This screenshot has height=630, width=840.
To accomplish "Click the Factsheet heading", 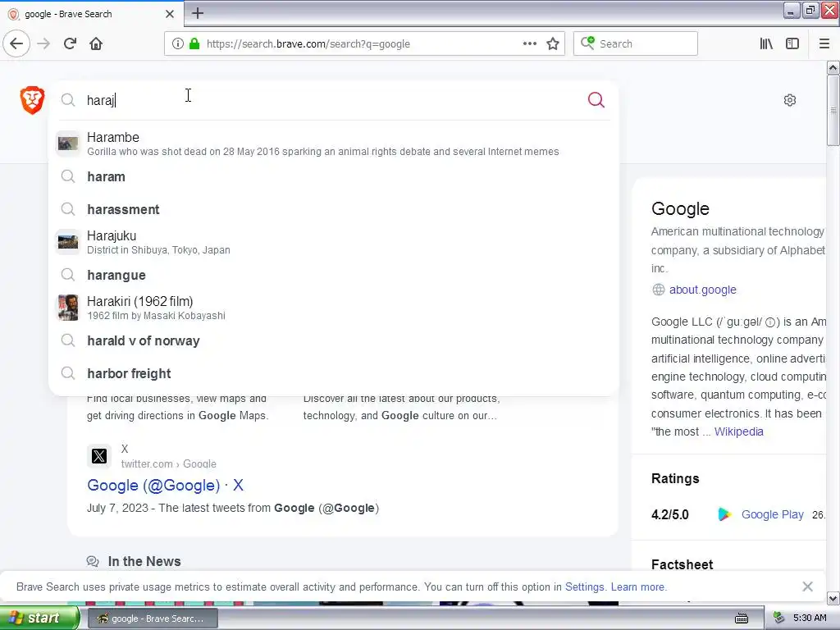I will (682, 564).
